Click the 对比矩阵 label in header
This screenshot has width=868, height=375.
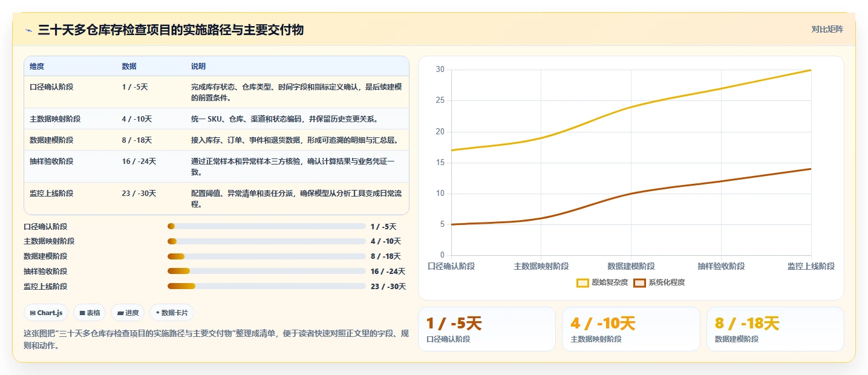[x=827, y=29]
